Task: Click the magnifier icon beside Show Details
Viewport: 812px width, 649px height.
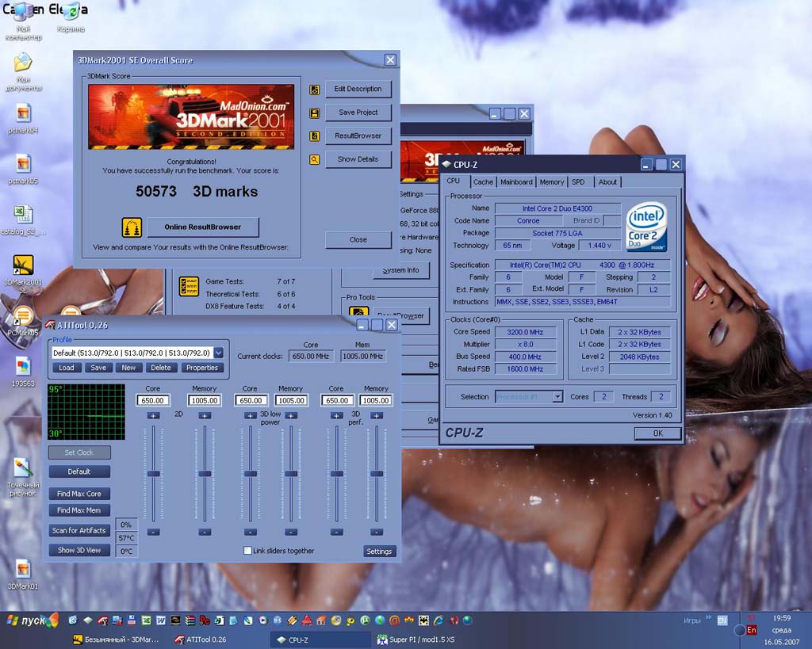Action: (314, 159)
